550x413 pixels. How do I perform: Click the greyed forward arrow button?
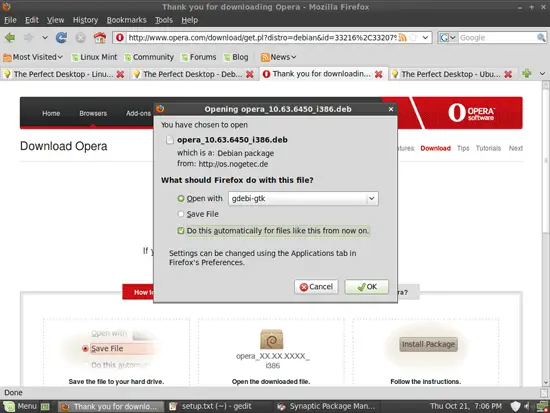pyautogui.click(x=29, y=38)
